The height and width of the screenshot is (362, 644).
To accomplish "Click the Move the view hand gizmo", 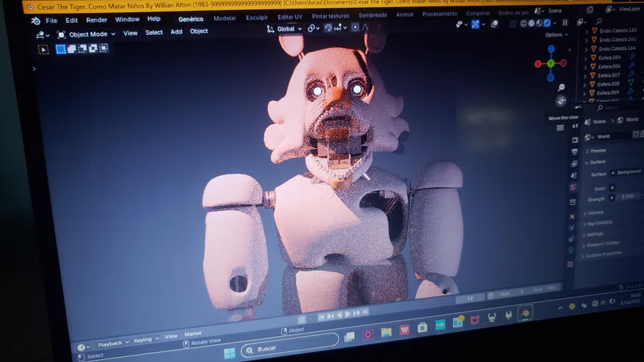I will click(560, 100).
